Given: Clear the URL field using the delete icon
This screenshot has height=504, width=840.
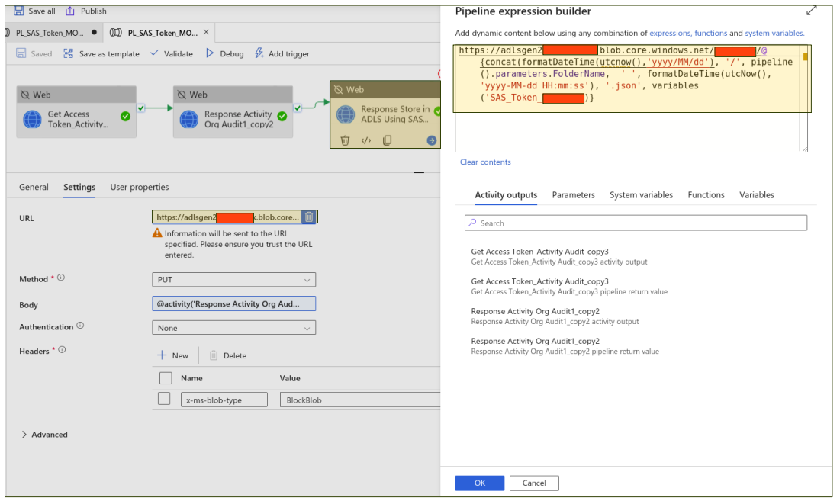Looking at the screenshot, I should point(308,217).
